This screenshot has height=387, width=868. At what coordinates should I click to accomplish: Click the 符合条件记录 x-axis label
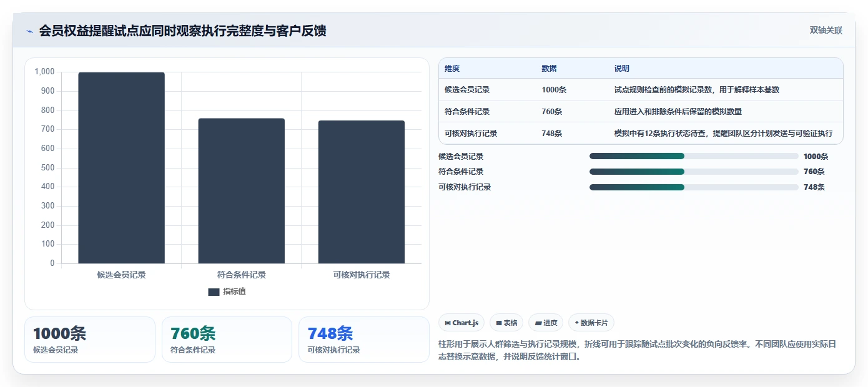(x=241, y=275)
